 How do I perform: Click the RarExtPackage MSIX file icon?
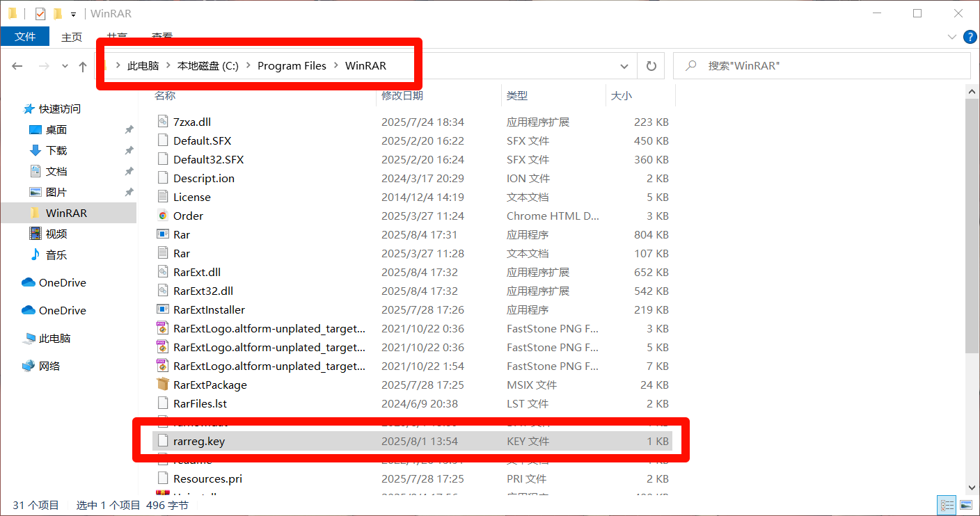[x=163, y=385]
